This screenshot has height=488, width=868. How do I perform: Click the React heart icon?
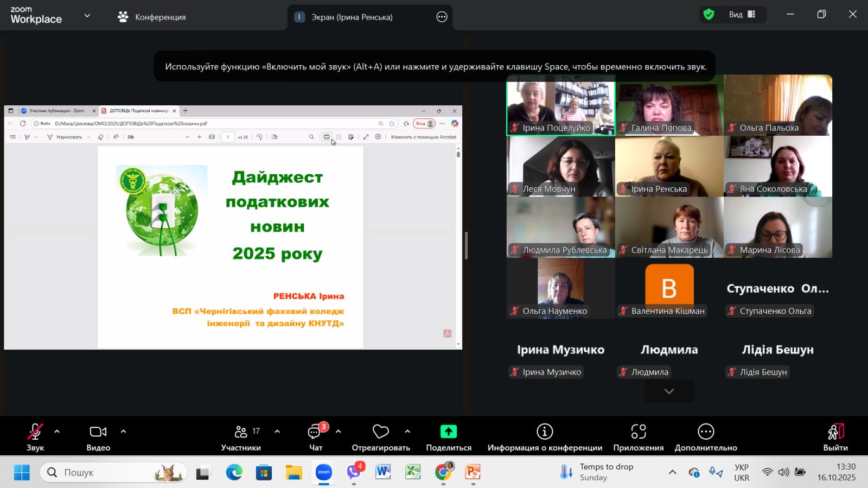pos(380,438)
